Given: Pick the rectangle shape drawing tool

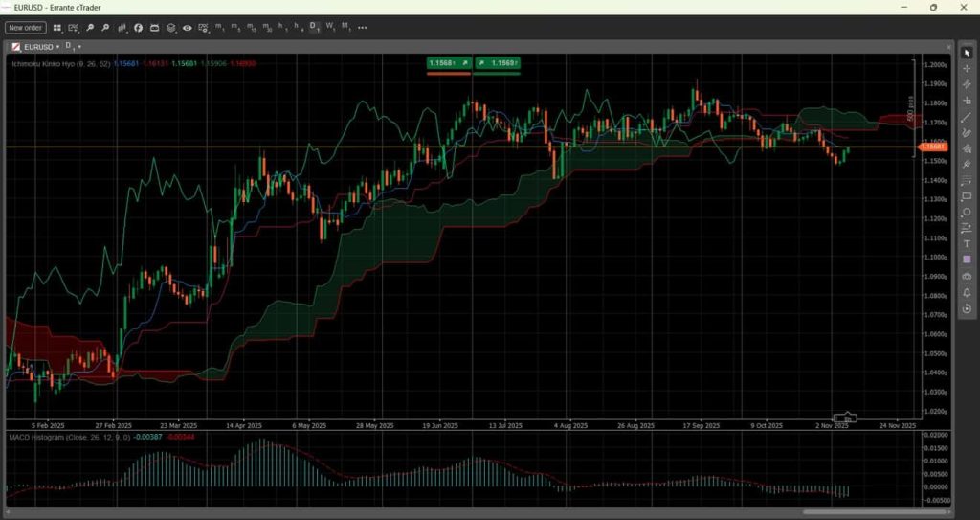Looking at the screenshot, I should (967, 196).
